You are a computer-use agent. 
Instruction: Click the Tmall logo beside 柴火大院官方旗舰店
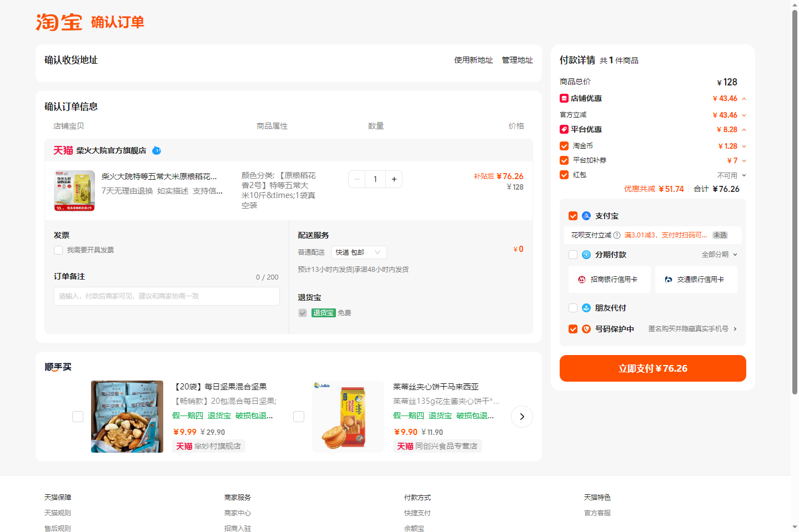[63, 150]
